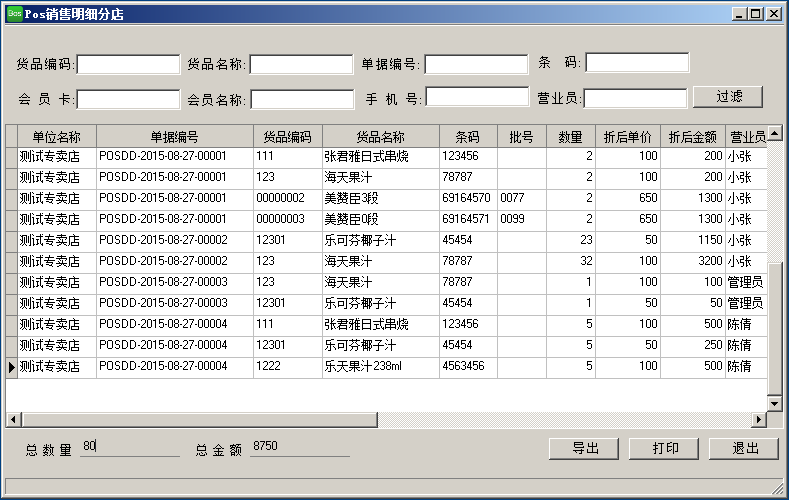This screenshot has width=789, height=500.
Task: Sort by the 单据编号 column header
Action: [175, 137]
